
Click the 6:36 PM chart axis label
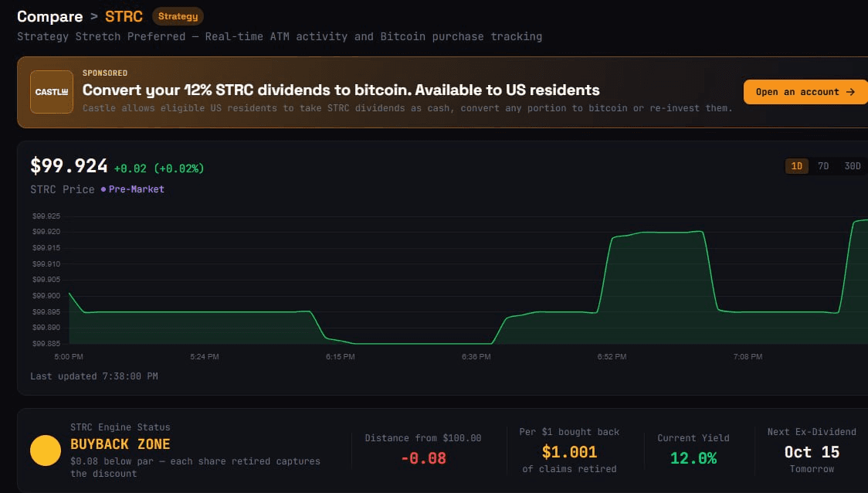pyautogui.click(x=476, y=357)
